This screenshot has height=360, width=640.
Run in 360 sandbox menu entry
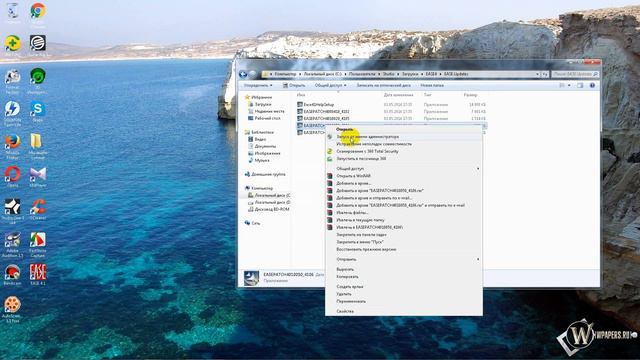361,159
